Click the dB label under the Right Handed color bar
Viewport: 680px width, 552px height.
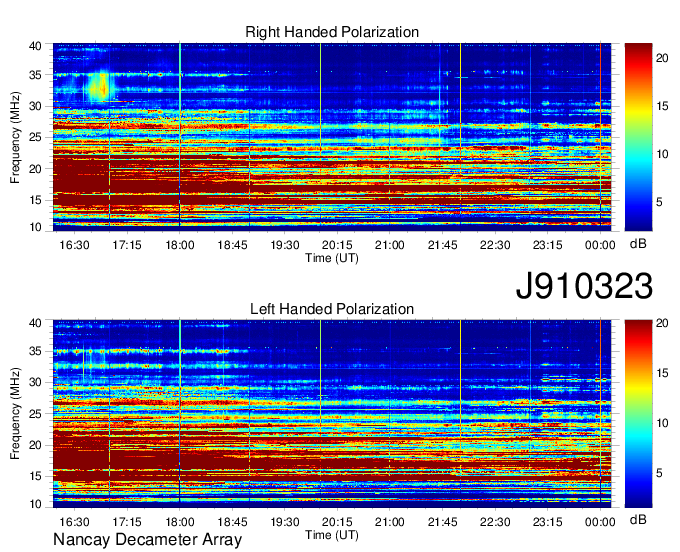638,244
